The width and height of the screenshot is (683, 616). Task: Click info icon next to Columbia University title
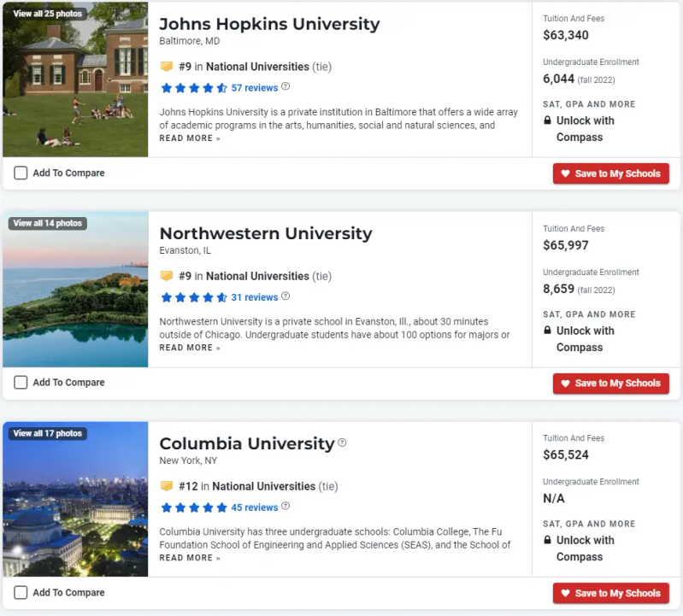[343, 443]
